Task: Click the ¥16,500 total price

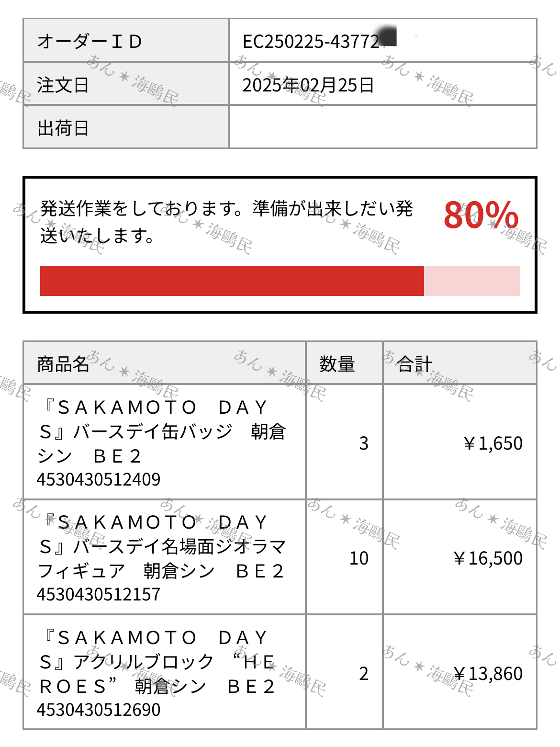Action: [x=488, y=558]
